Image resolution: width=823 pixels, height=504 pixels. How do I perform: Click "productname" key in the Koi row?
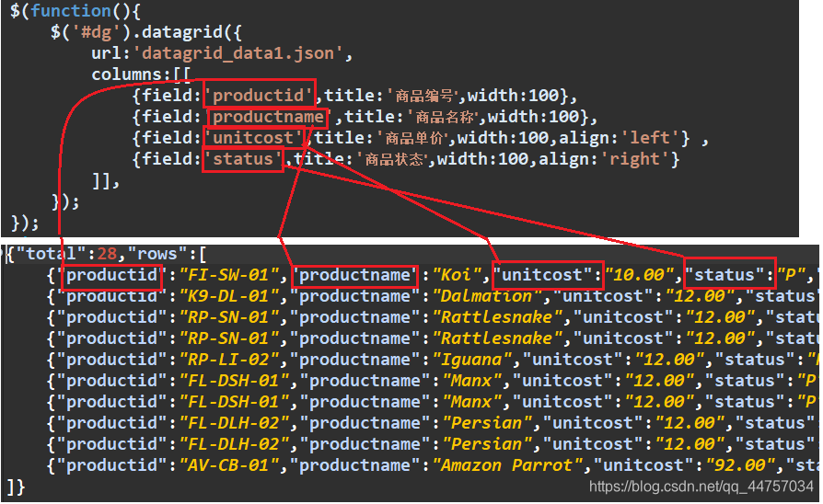pos(354,275)
